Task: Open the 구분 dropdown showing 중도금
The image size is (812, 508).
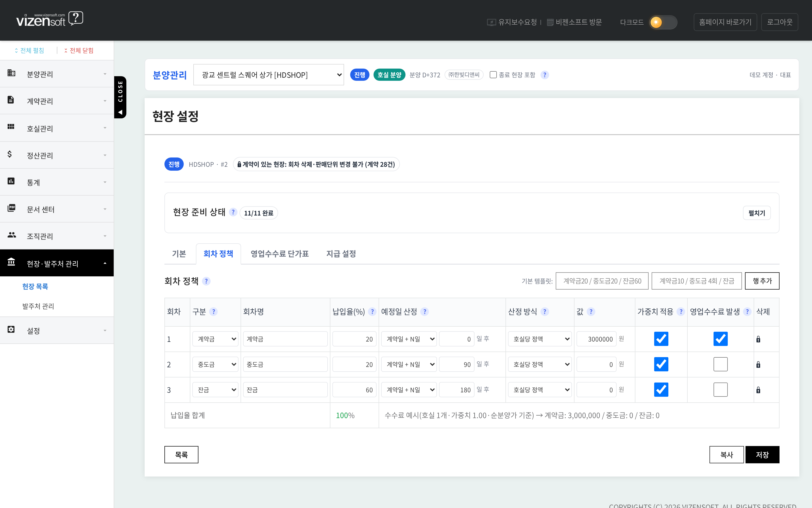Action: point(215,364)
